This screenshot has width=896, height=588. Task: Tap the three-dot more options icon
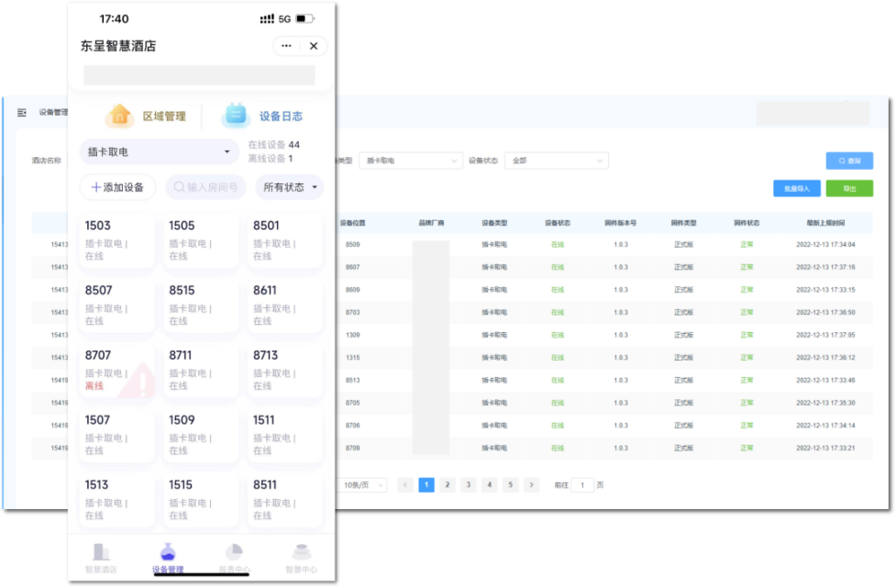[x=287, y=46]
